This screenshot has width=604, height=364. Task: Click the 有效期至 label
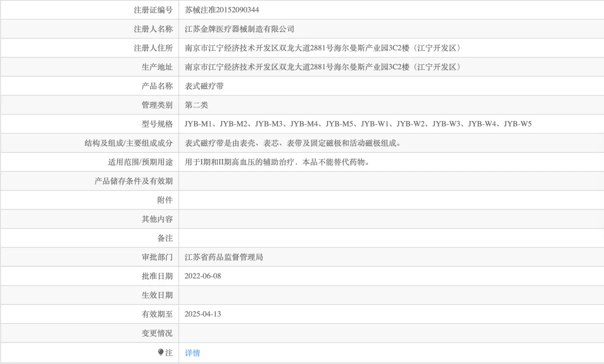click(157, 314)
